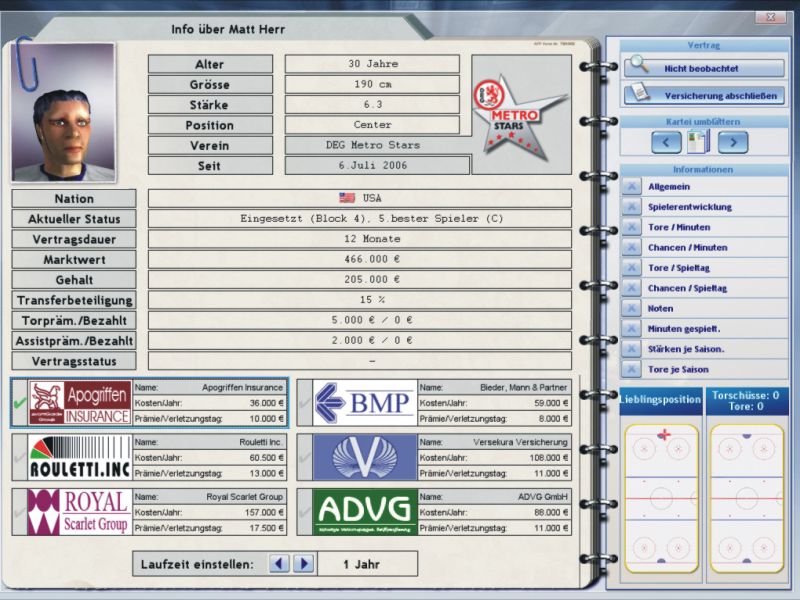Screen dimensions: 800x600
Task: Open the Noten information entry
Action: 660,309
